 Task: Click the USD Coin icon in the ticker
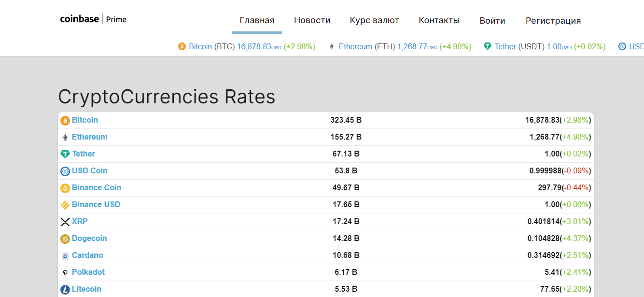[x=622, y=46]
